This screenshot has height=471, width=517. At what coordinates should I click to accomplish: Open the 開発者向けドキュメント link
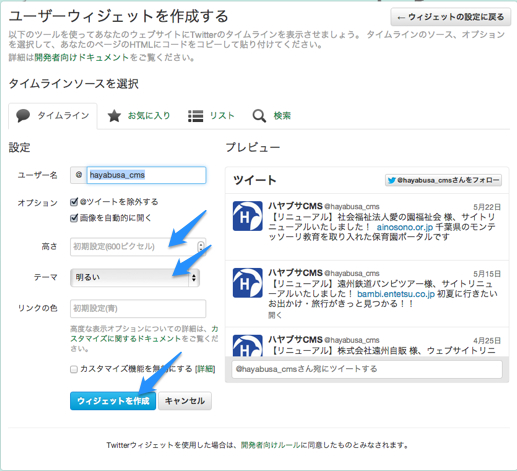click(82, 57)
